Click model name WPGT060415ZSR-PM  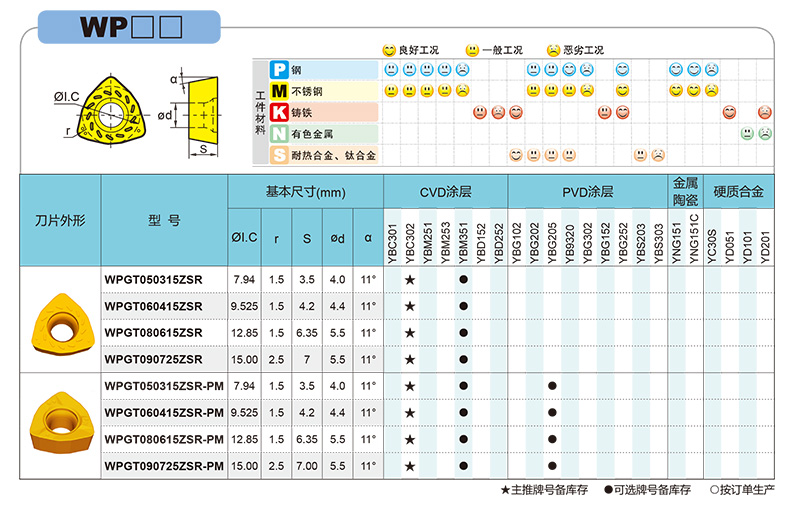click(x=164, y=413)
